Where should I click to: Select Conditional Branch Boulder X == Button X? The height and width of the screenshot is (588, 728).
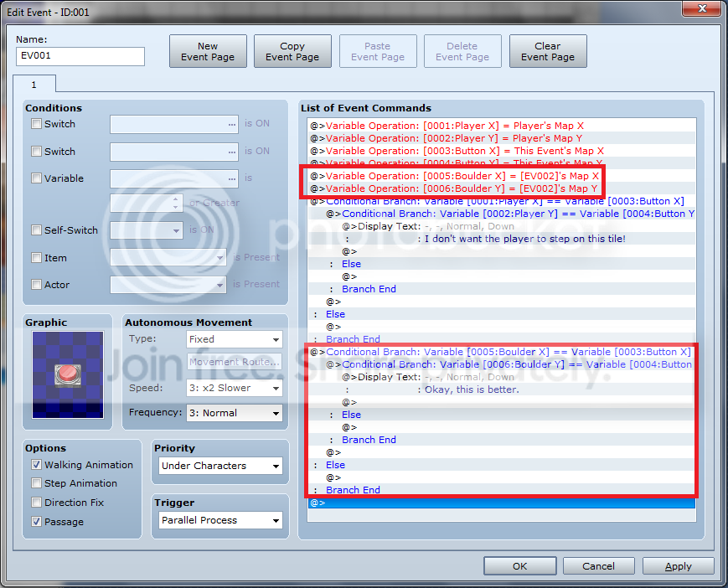(502, 352)
